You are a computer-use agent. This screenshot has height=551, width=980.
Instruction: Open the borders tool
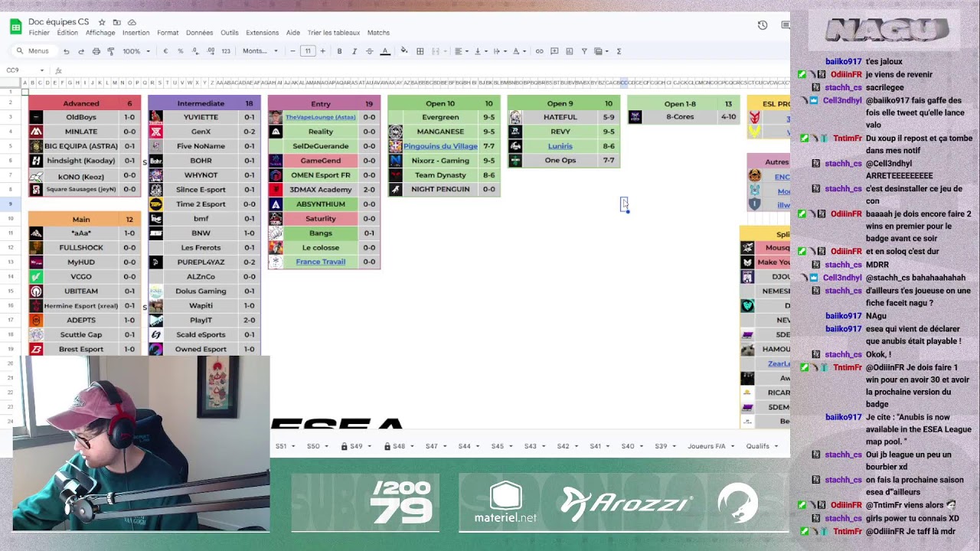click(420, 51)
